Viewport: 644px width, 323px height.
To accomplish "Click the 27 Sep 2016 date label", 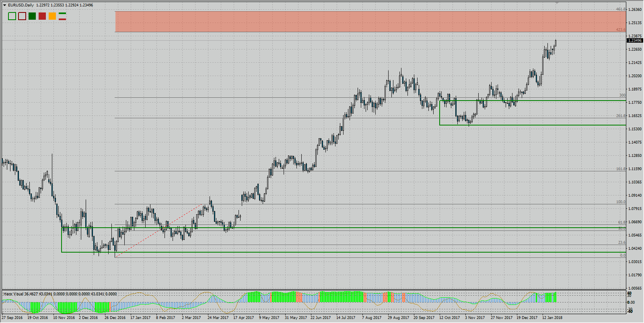I will (x=12, y=318).
